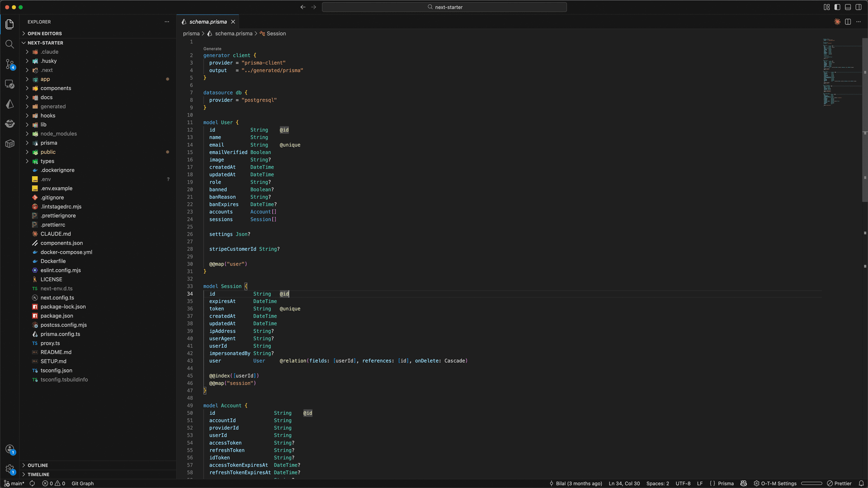Split the editor to the right
The image size is (868, 488).
(848, 22)
